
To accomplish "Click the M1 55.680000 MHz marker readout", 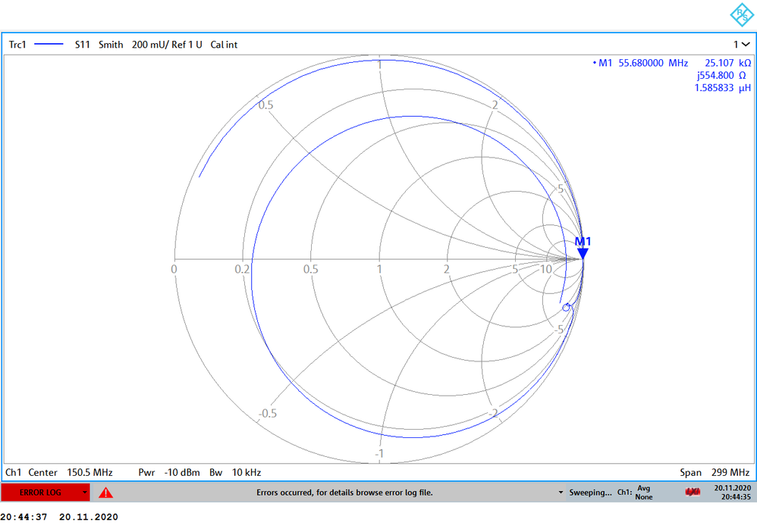I will pyautogui.click(x=640, y=63).
